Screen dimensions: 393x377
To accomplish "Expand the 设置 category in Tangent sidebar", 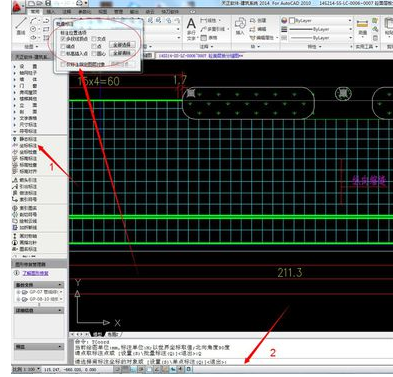I will [25, 66].
